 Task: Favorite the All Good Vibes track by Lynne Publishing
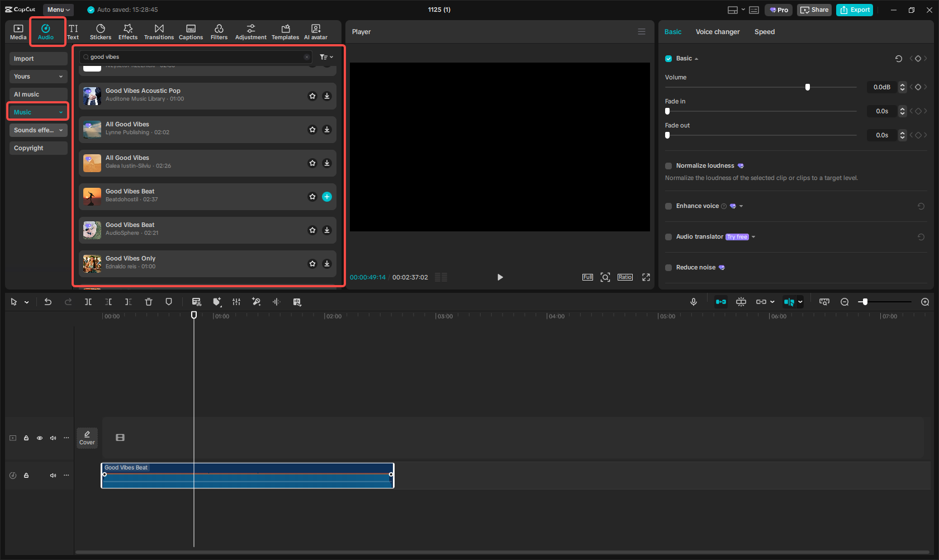coord(312,129)
